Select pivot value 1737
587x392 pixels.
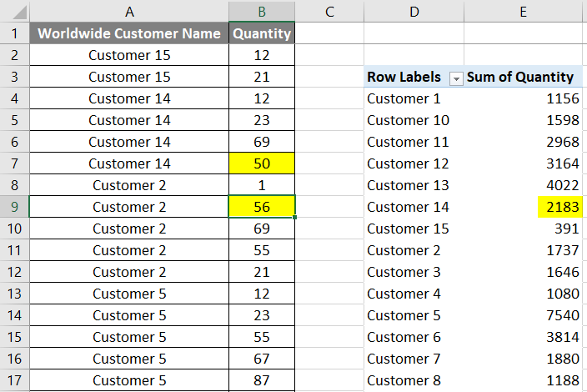pos(524,250)
